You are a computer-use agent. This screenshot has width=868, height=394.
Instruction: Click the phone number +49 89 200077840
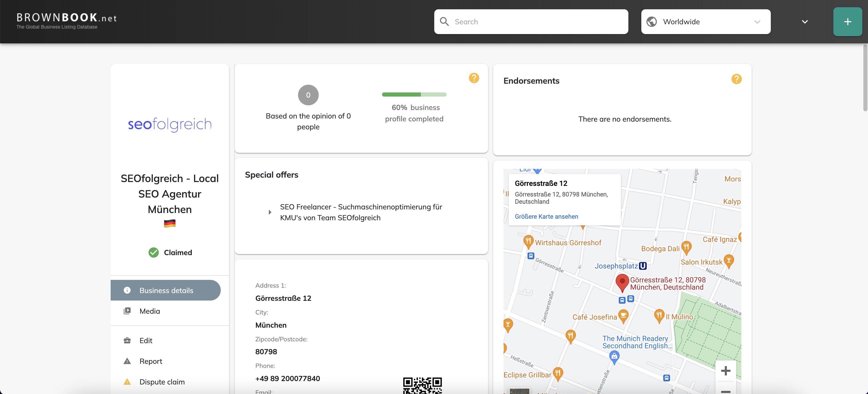[x=287, y=378]
